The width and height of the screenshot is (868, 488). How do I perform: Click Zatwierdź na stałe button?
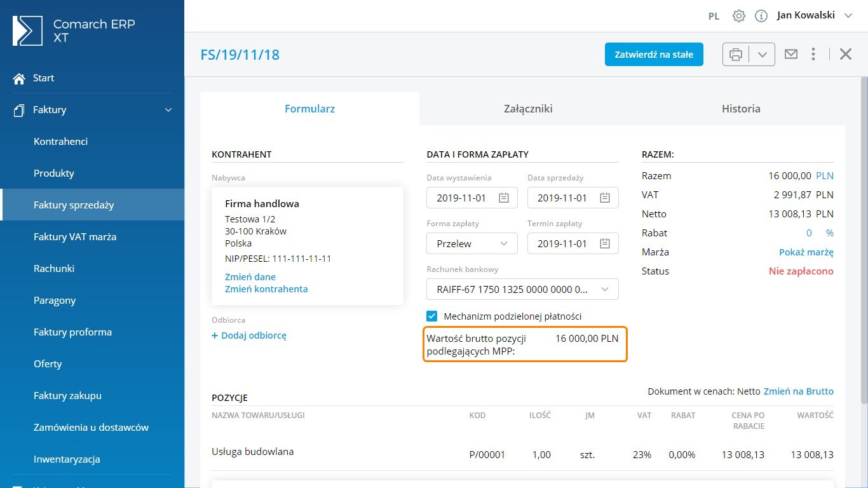(654, 54)
